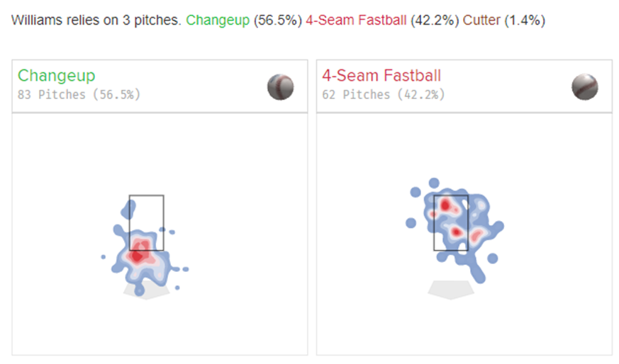Click the Cutter (1.4%) summary link
This screenshot has height=364, width=619.
pos(503,21)
